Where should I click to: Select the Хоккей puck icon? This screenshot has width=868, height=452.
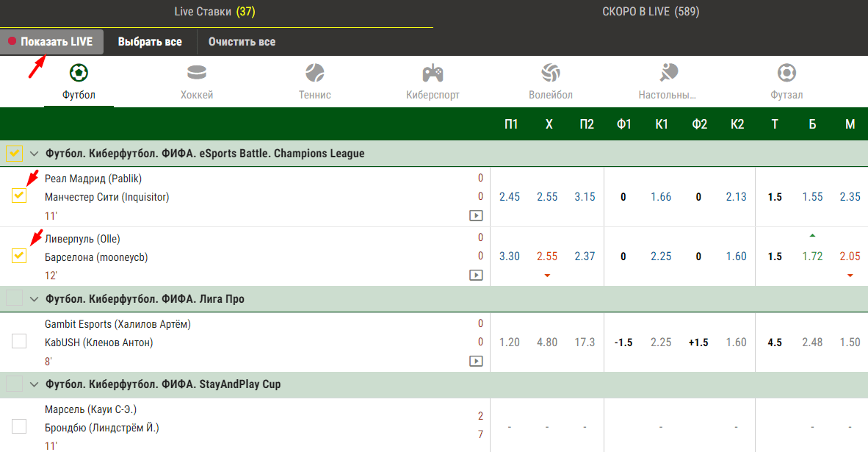197,73
